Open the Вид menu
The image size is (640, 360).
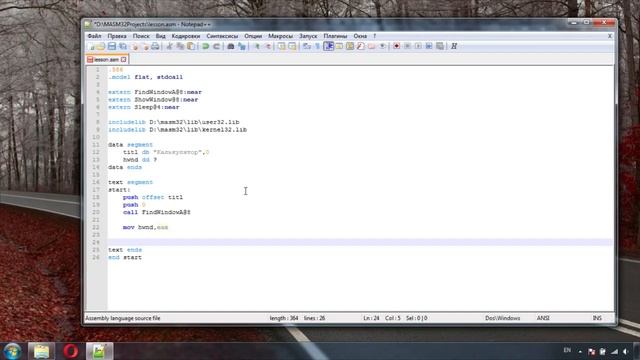[160, 36]
